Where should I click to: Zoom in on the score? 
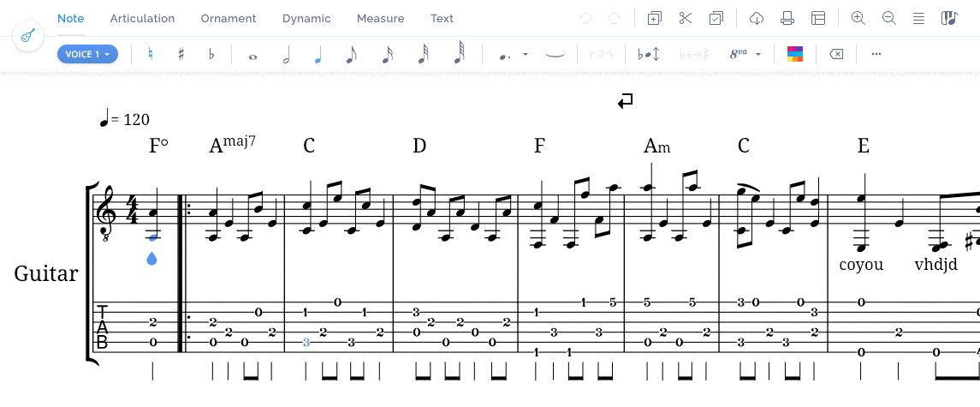pos(858,18)
